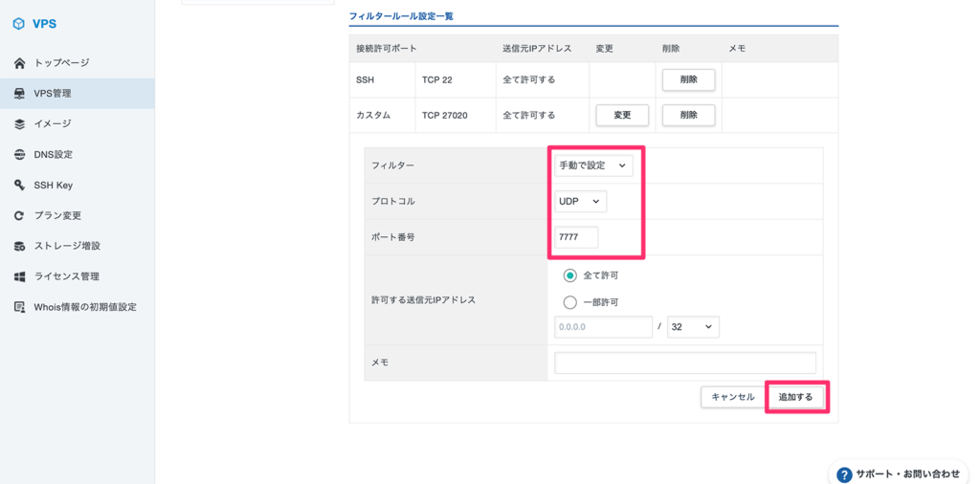Click the globe icon beside DNS設定
980x484 pixels.
click(x=19, y=155)
